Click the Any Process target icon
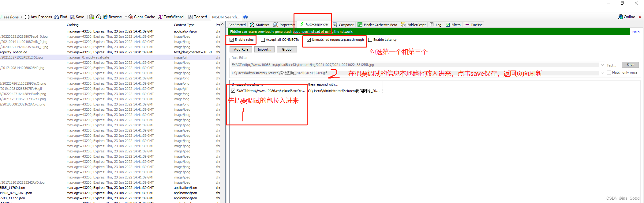644x203 pixels. pyautogui.click(x=27, y=17)
